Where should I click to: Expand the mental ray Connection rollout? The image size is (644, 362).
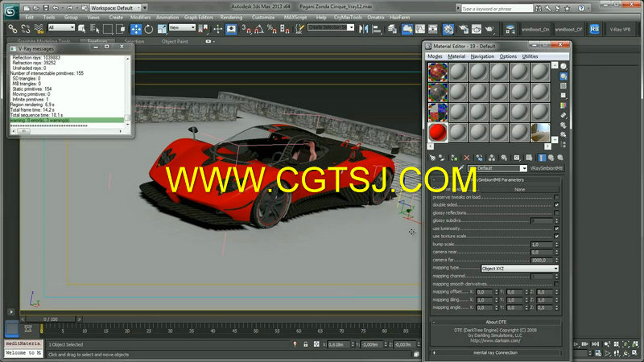pos(496,352)
